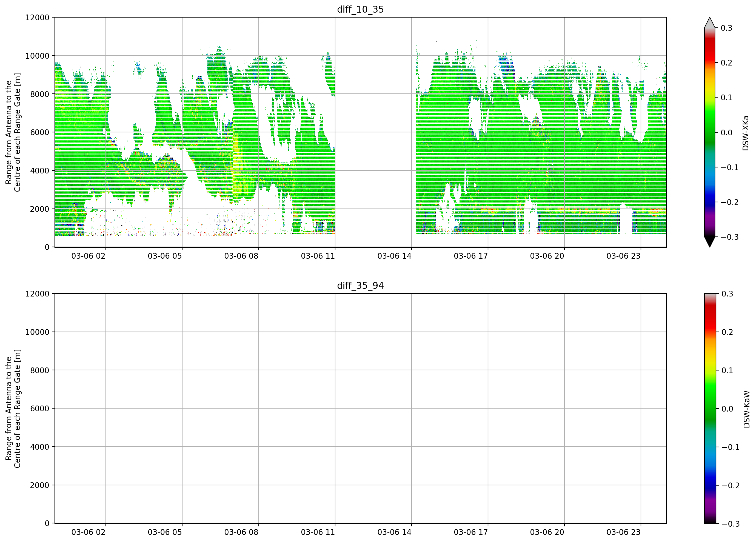Viewport: 756px width, 542px height.
Task: Click the 0.2 tick on DSW-KaW colorbar
Action: pyautogui.click(x=727, y=332)
